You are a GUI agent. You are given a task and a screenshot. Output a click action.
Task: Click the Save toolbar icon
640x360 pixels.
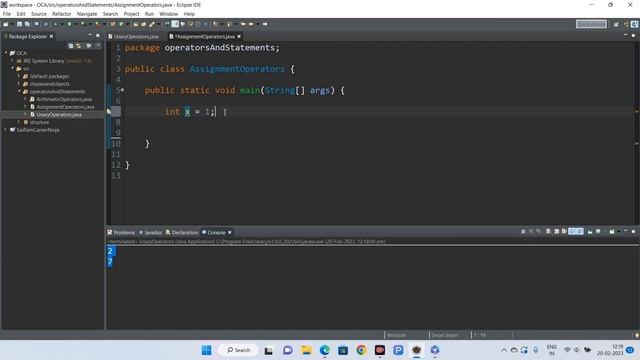click(19, 24)
